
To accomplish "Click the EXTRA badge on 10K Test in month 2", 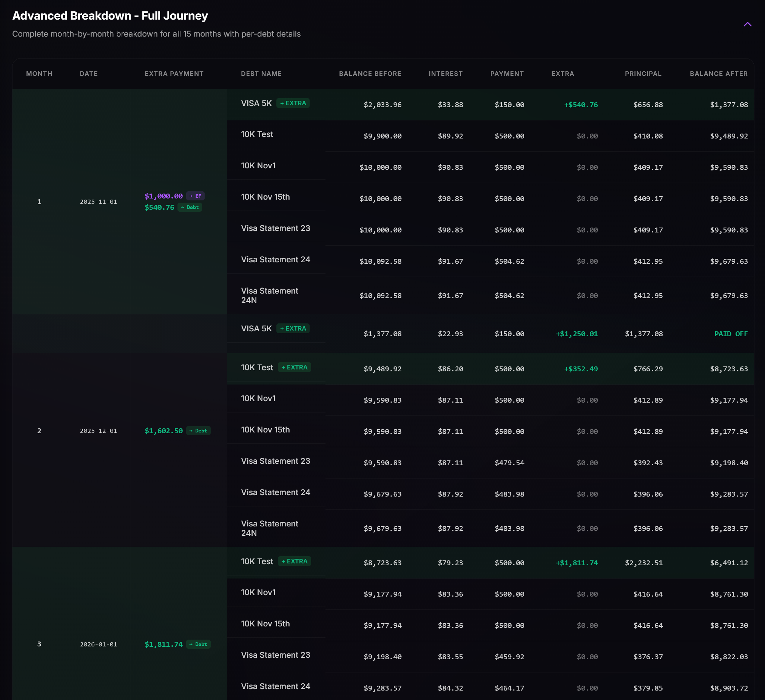I will 295,367.
